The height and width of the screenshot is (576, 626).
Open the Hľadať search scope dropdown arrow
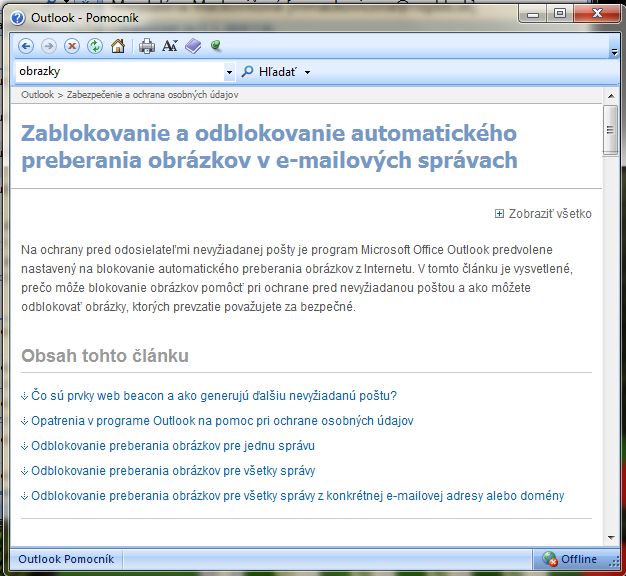pos(308,72)
